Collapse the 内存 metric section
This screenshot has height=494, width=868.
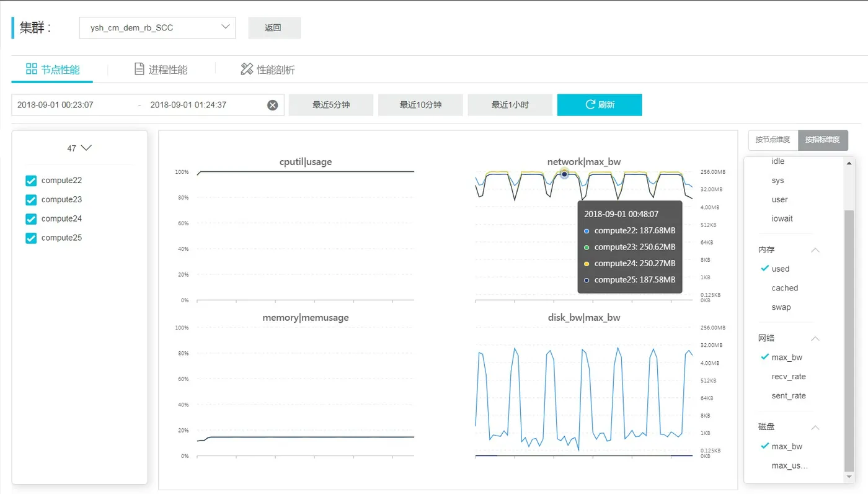tap(815, 250)
